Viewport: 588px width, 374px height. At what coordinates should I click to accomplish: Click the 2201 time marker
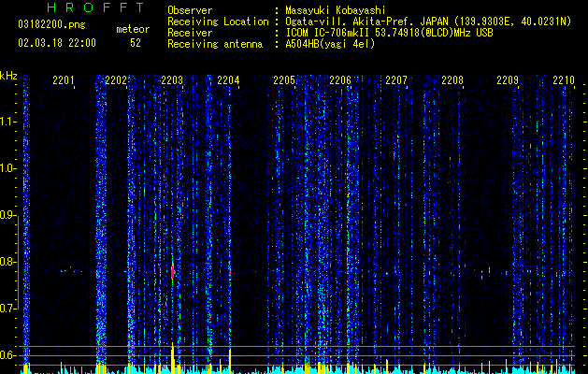point(64,80)
